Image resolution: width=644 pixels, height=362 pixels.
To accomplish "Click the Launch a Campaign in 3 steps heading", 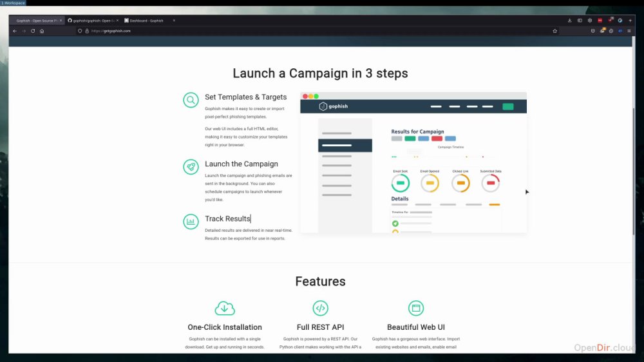I will tap(320, 73).
